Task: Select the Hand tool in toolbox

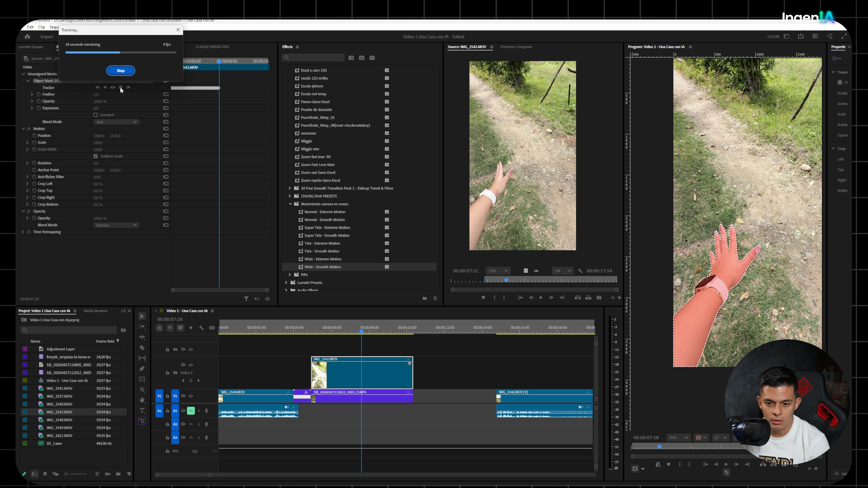Action: (142, 400)
